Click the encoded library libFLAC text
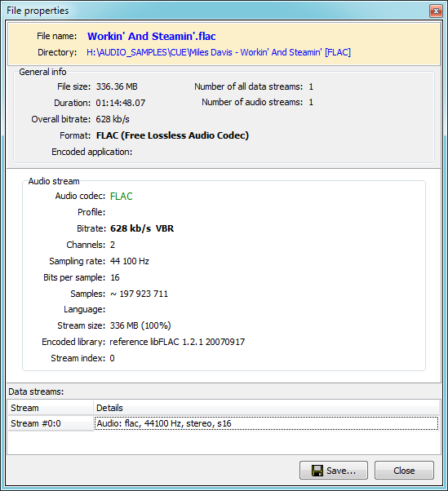Image resolution: width=448 pixels, height=491 pixels. click(x=177, y=342)
